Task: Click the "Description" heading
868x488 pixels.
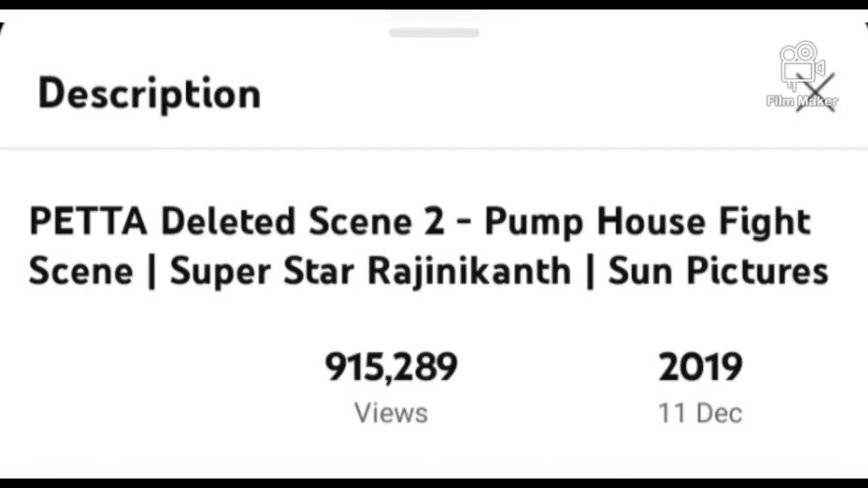Action: coord(149,94)
